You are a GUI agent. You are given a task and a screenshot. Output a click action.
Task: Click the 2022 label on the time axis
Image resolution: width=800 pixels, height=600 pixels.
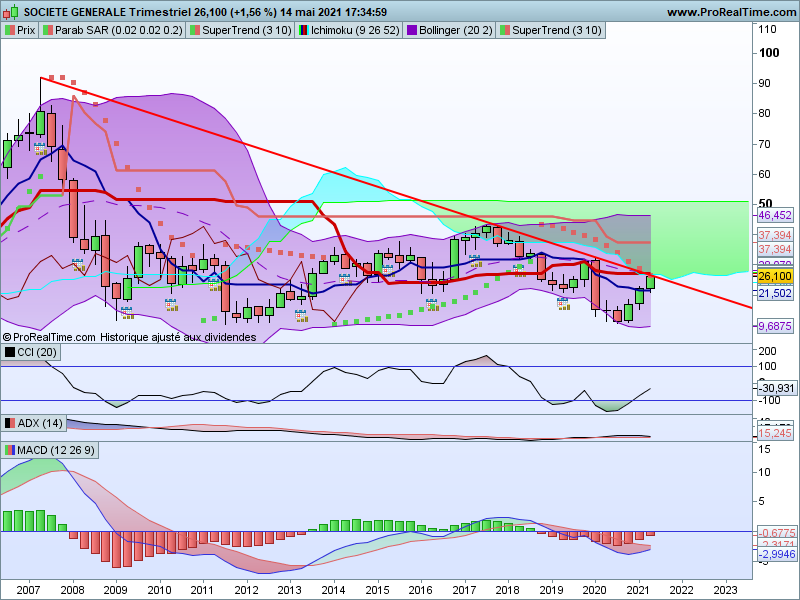(682, 590)
